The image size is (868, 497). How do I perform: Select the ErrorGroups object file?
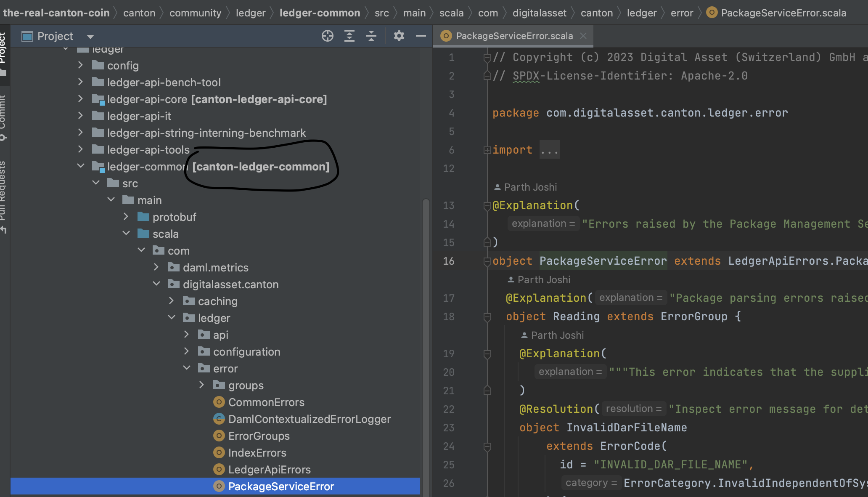click(259, 436)
